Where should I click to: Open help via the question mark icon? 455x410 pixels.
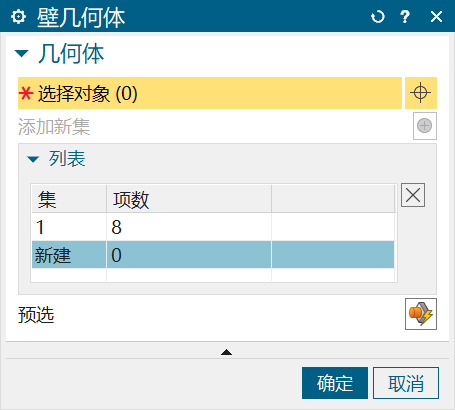coord(405,16)
